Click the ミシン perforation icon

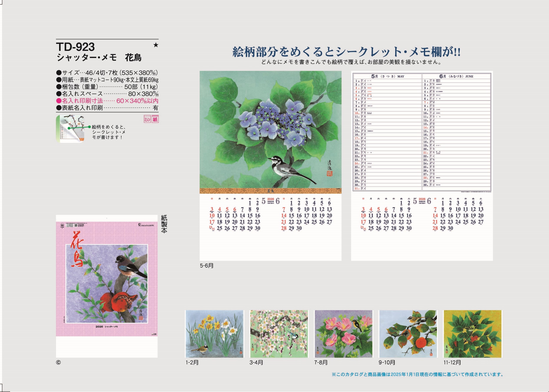147,119
